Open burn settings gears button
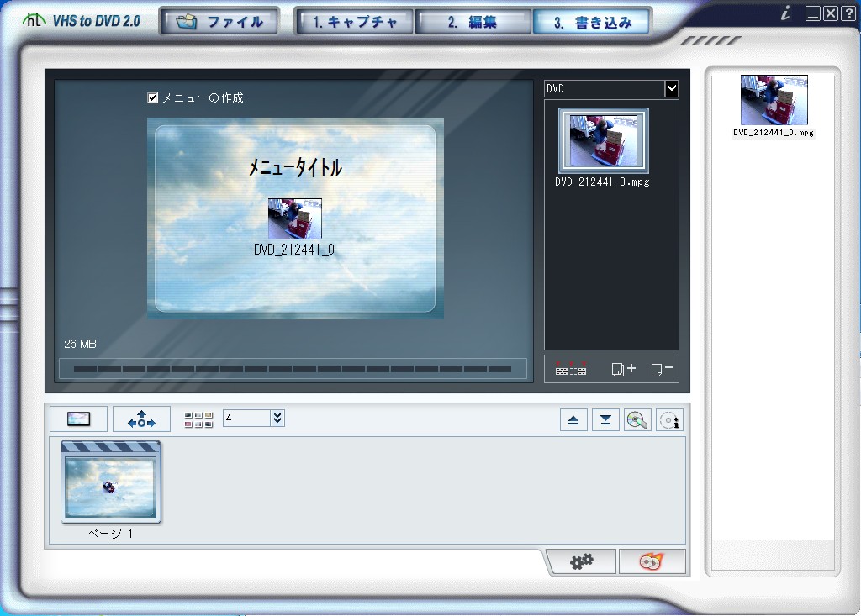 click(x=582, y=561)
